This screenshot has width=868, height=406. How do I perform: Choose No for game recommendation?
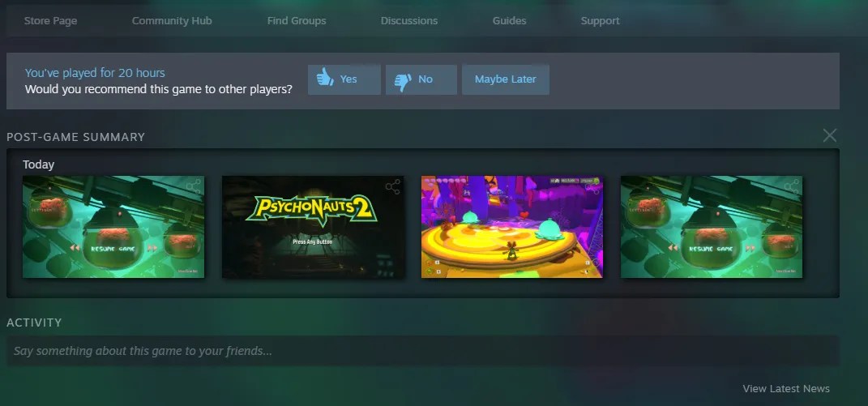click(421, 79)
